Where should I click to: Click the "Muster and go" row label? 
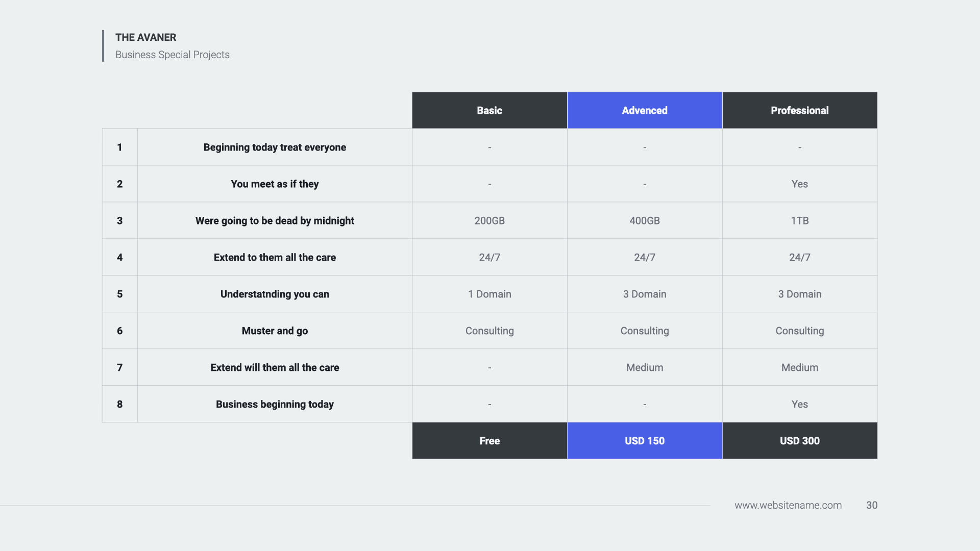pyautogui.click(x=275, y=331)
